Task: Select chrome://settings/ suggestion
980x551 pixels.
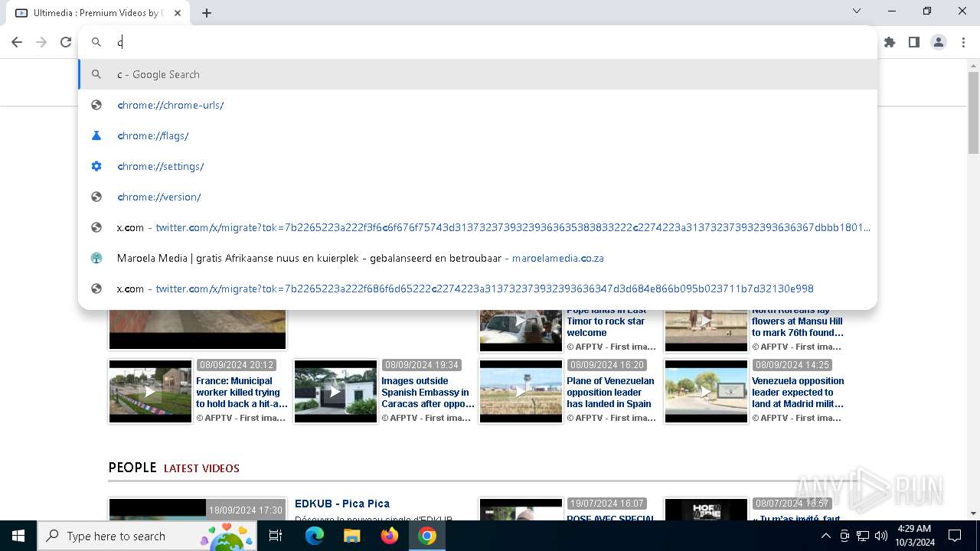Action: click(478, 166)
